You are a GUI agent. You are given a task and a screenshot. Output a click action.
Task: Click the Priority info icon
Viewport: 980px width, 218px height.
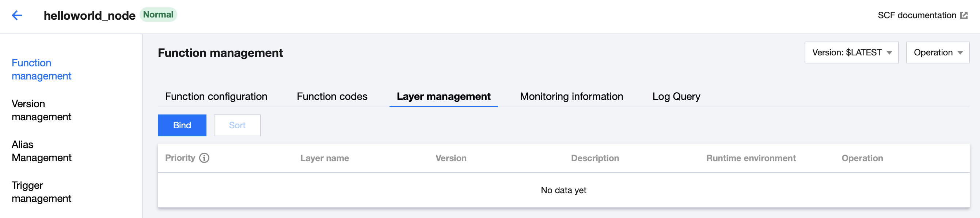point(204,158)
